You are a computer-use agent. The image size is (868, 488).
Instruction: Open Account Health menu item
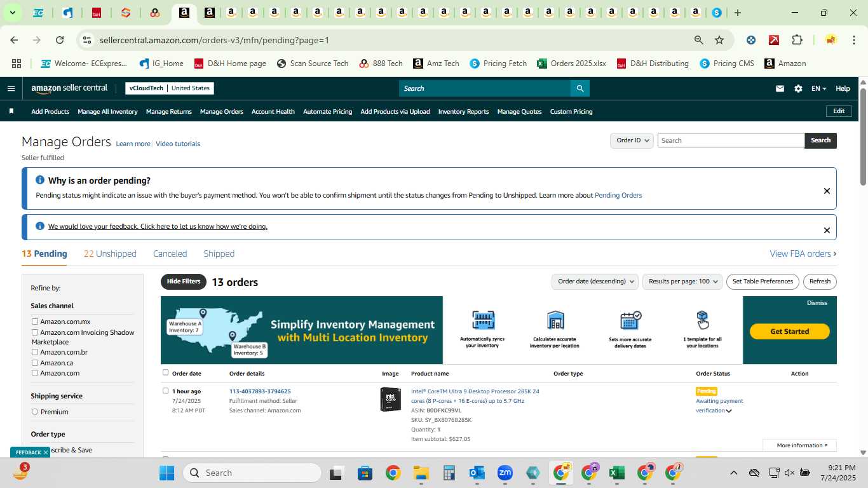click(273, 112)
